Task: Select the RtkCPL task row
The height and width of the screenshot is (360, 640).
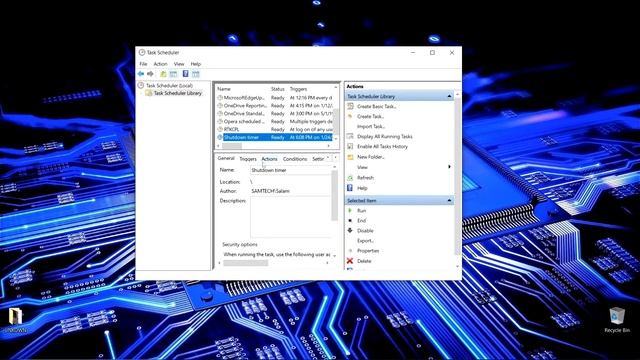Action: point(275,129)
